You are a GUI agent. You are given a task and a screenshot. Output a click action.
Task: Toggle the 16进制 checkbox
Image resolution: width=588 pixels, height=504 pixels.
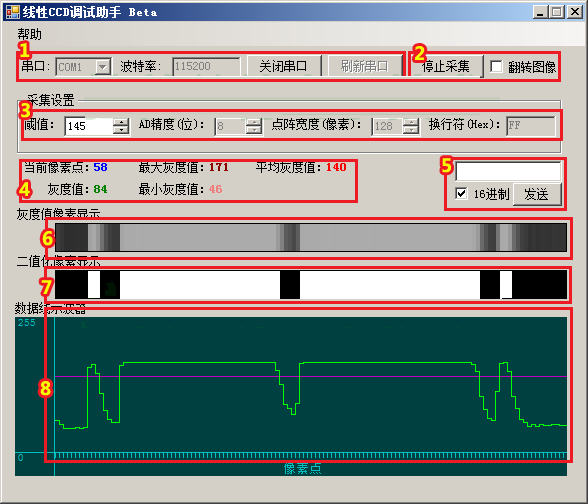[x=461, y=194]
